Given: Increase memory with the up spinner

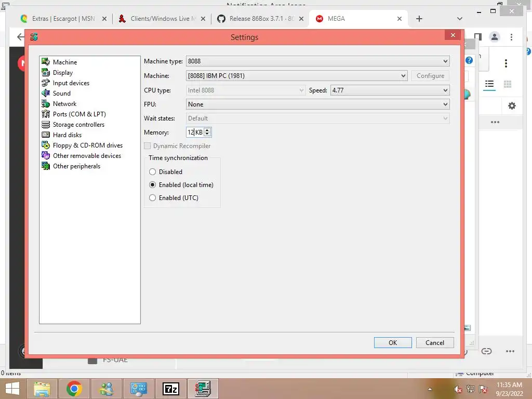Looking at the screenshot, I should 207,130.
